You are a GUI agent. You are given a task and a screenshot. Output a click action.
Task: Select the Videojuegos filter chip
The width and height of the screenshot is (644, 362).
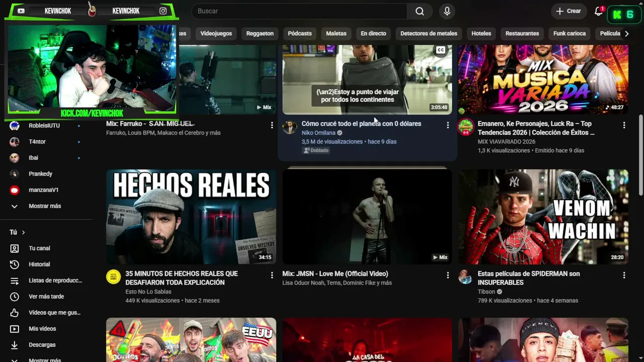(216, 34)
